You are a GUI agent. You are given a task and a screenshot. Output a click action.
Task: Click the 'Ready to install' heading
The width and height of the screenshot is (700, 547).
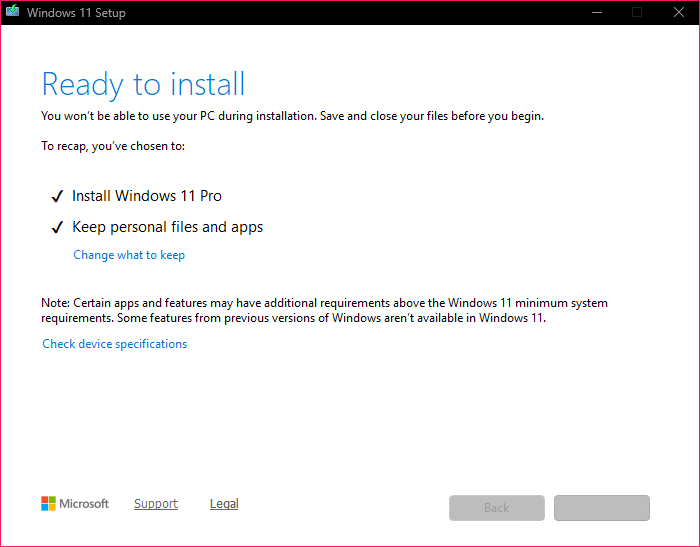point(143,84)
